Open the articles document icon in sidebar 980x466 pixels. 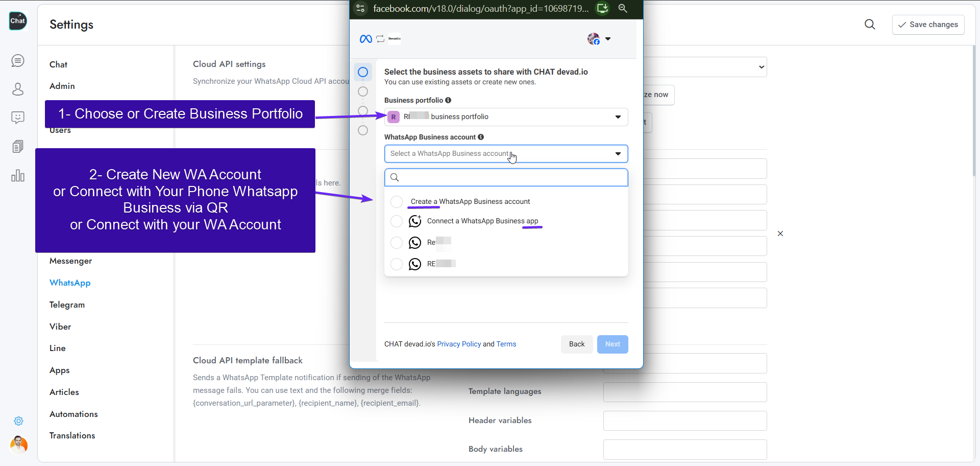[x=18, y=147]
